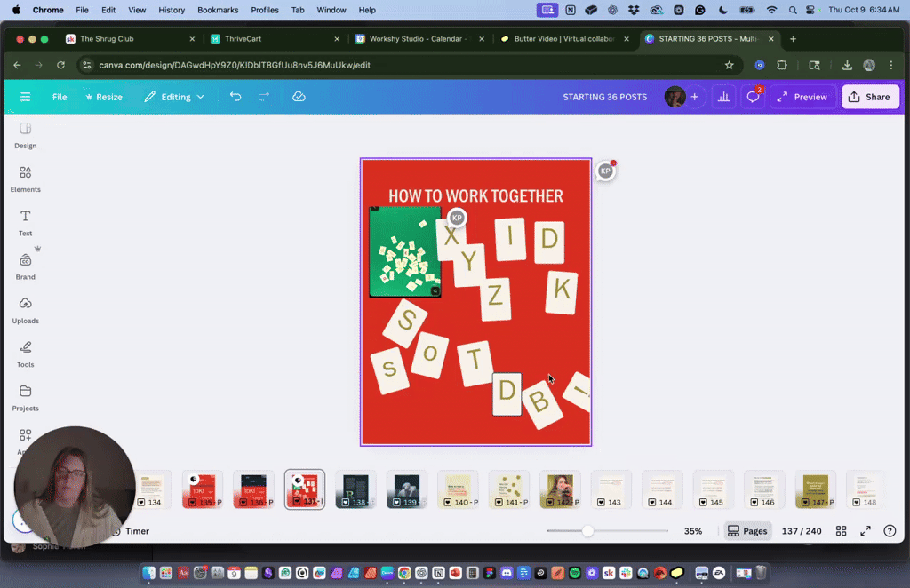Select the letter K tile on canvas

point(562,291)
